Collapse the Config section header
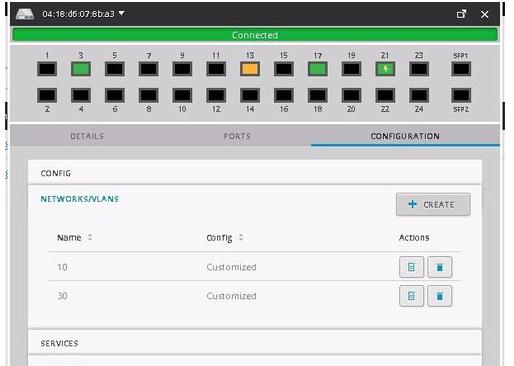 255,173
